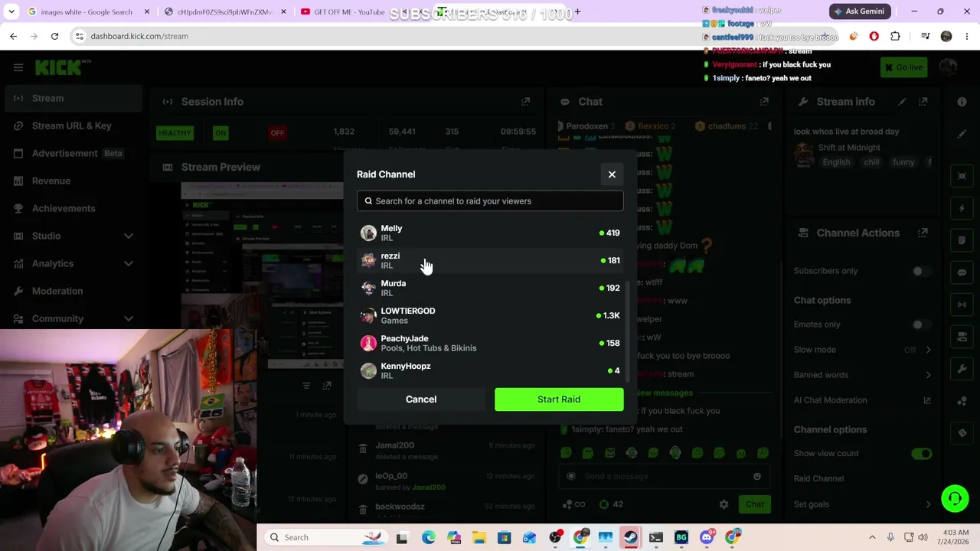The image size is (980, 551).
Task: Reload the browser page
Action: [x=54, y=36]
